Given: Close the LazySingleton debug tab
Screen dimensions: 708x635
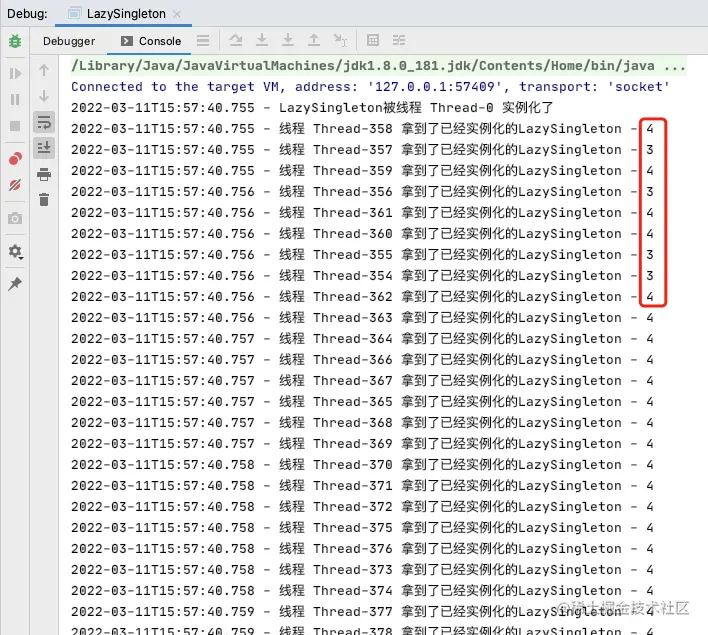Looking at the screenshot, I should tap(177, 14).
